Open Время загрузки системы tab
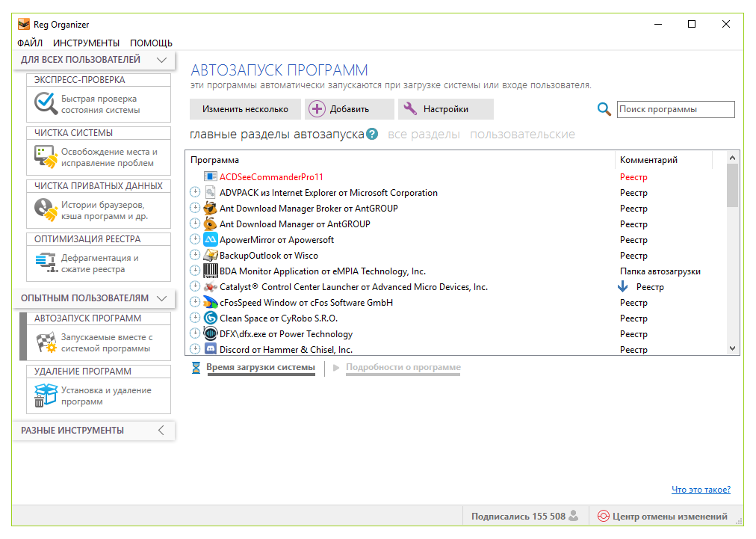Screen dimensions: 756x539 click(x=261, y=367)
